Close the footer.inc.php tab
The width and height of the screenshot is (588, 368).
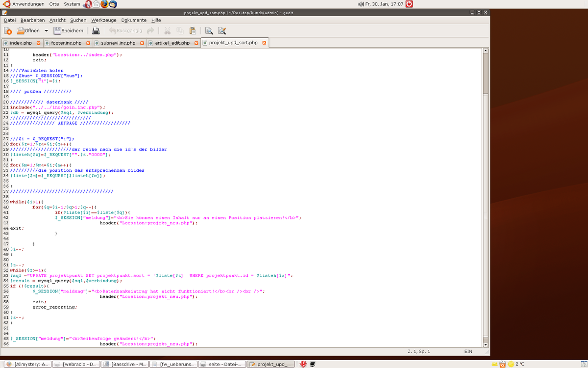tap(88, 43)
